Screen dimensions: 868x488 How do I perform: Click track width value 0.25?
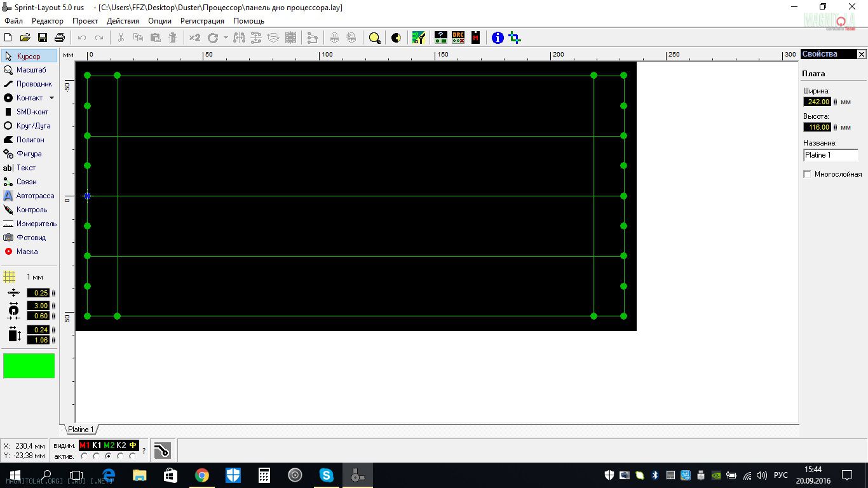click(x=38, y=293)
